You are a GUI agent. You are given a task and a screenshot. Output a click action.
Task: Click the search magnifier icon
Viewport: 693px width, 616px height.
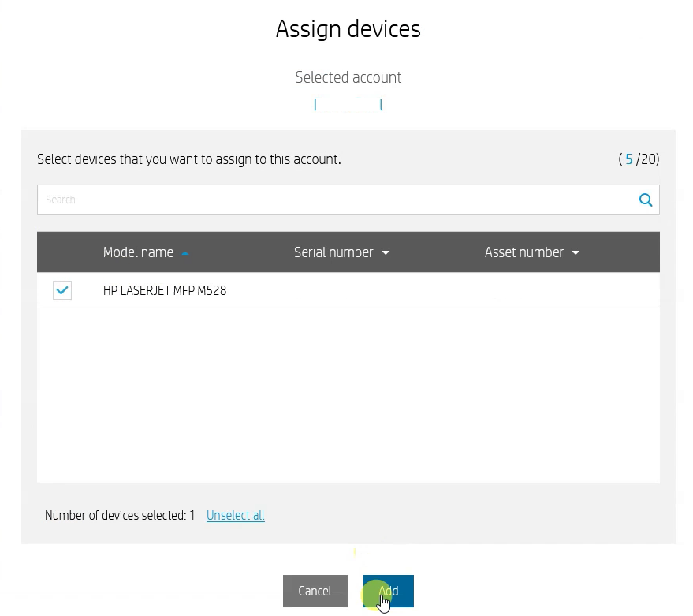point(645,200)
